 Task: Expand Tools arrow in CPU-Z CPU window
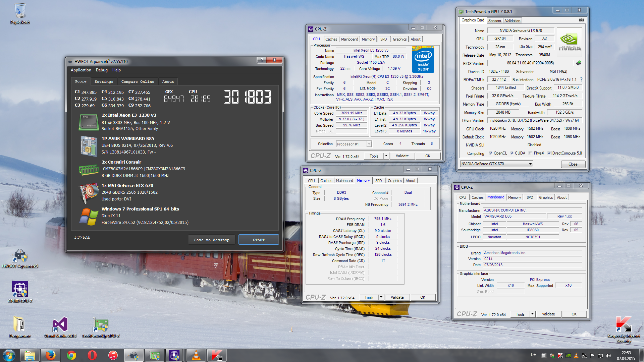coord(386,156)
